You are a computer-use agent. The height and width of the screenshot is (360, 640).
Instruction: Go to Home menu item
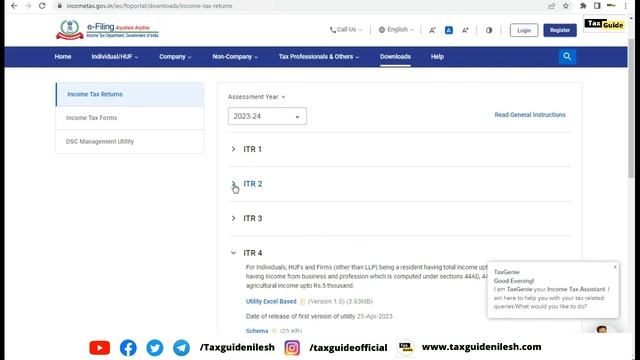[63, 57]
